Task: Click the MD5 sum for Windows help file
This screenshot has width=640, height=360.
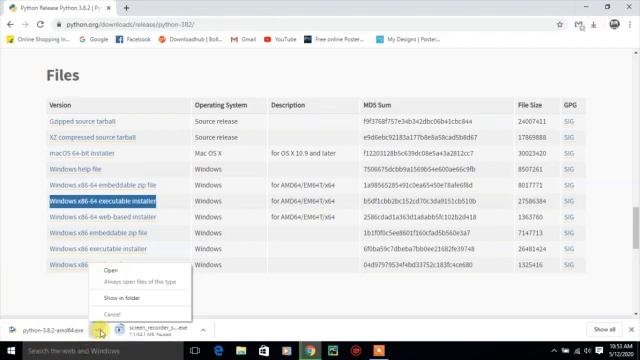Action: click(419, 169)
